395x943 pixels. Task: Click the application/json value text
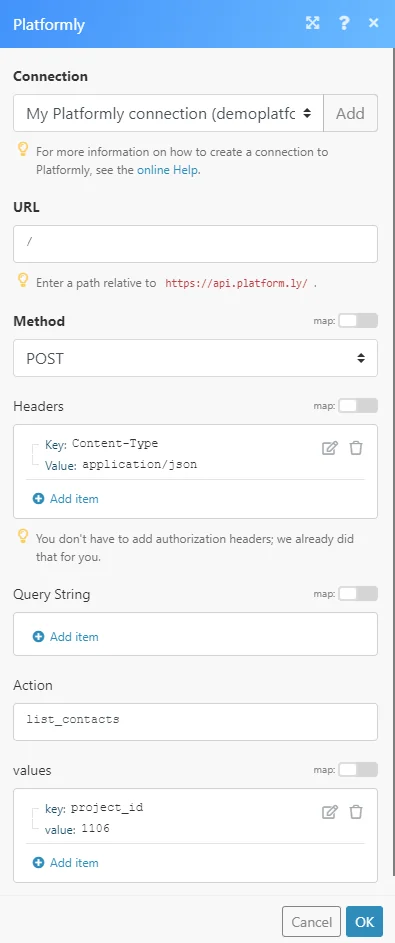(139, 464)
